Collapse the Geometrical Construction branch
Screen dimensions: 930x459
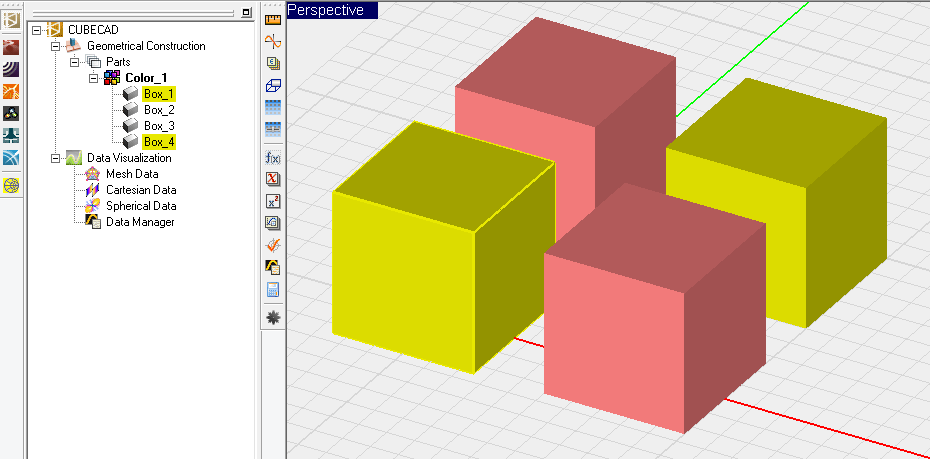[56, 46]
